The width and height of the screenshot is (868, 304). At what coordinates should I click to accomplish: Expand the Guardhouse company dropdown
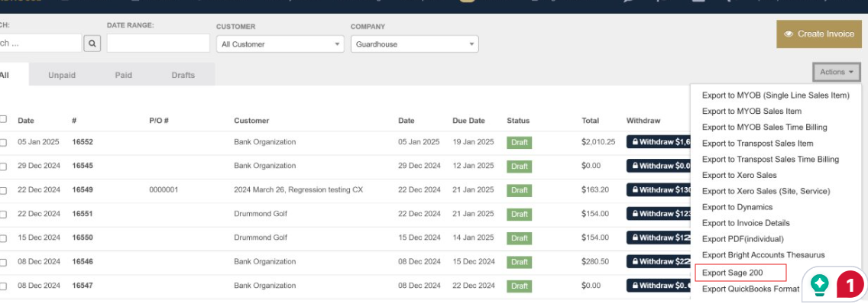(x=415, y=44)
